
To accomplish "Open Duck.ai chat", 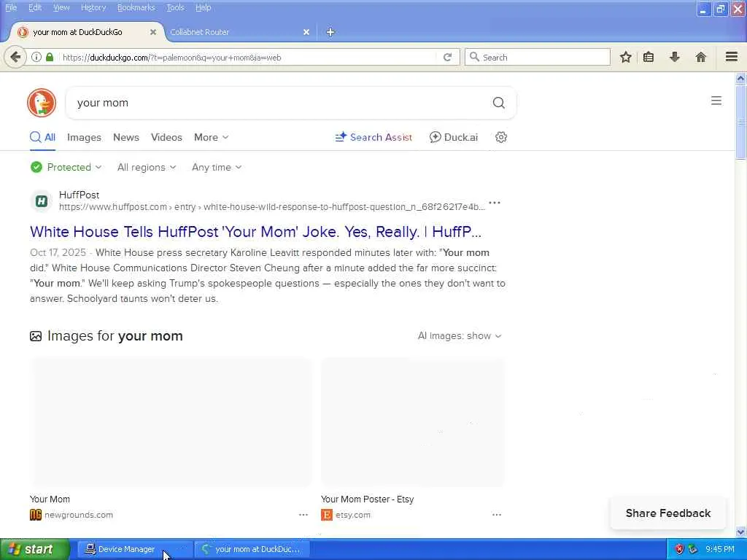I will pyautogui.click(x=454, y=137).
